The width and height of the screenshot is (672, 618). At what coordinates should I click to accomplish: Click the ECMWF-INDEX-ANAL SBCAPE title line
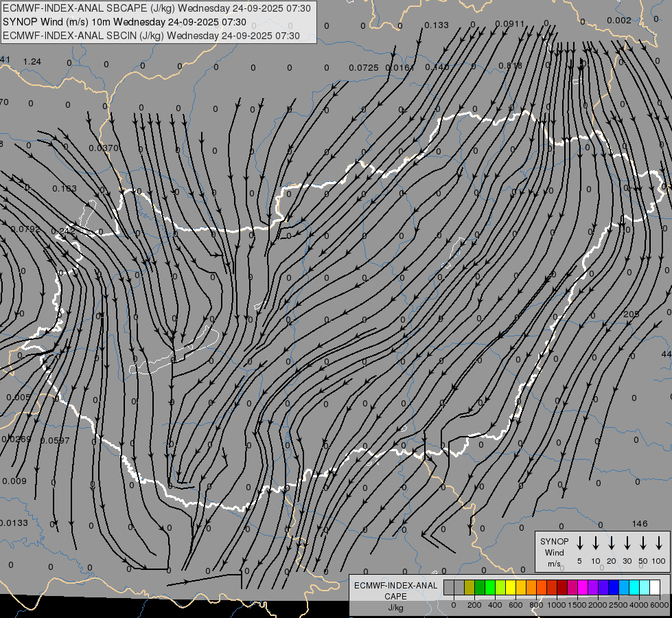tap(157, 8)
